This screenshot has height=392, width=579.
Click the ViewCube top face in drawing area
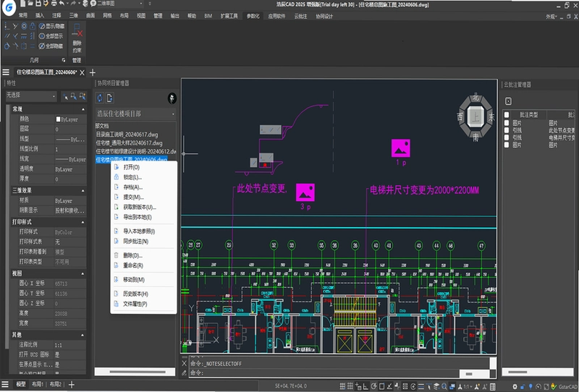(476, 116)
